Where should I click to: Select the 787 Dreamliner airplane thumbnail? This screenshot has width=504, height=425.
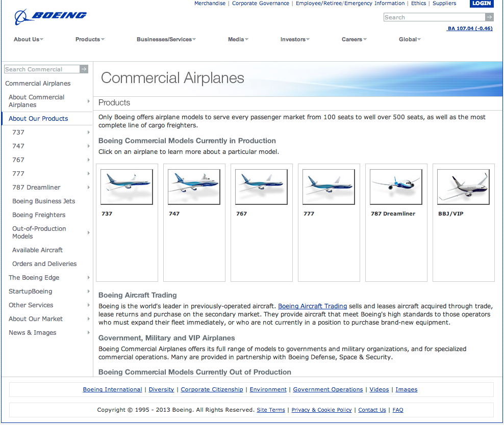pyautogui.click(x=396, y=187)
